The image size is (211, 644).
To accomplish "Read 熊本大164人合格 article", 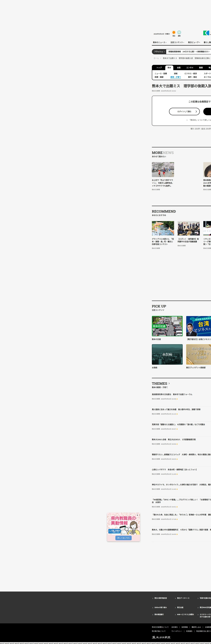I will click(x=174, y=440).
